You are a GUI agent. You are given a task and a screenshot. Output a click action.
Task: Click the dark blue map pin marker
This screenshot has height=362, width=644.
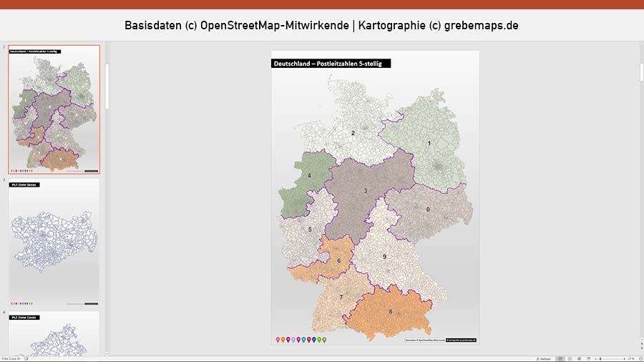click(314, 340)
